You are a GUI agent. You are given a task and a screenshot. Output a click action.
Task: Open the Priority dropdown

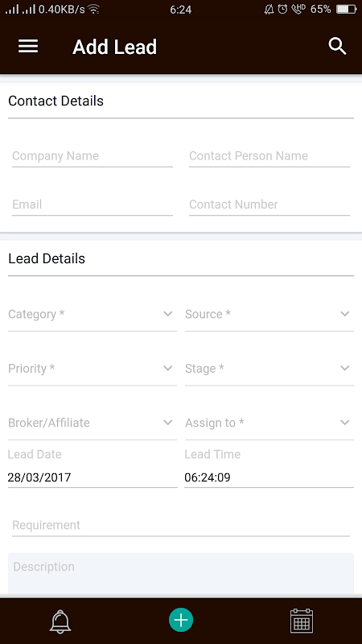click(93, 369)
